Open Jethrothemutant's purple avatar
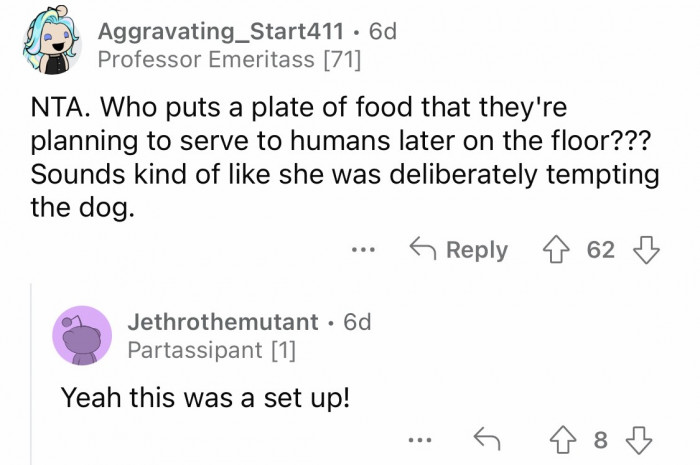 point(82,336)
